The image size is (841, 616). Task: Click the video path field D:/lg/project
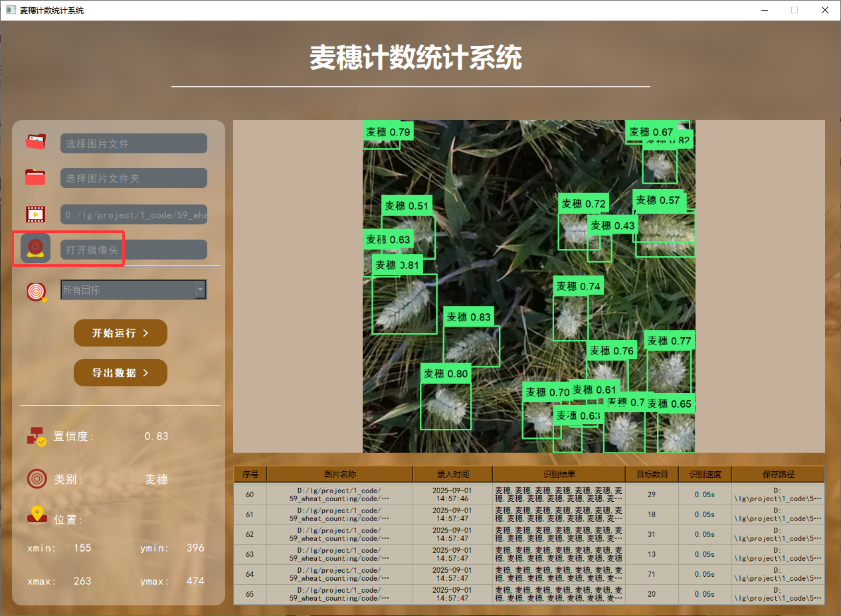point(134,214)
